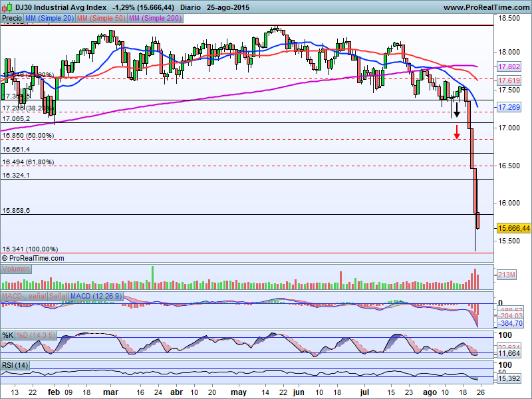Screen dimensions: 532x399
Task: Open the MACD (12 26 9) settings label
Action: [x=96, y=296]
